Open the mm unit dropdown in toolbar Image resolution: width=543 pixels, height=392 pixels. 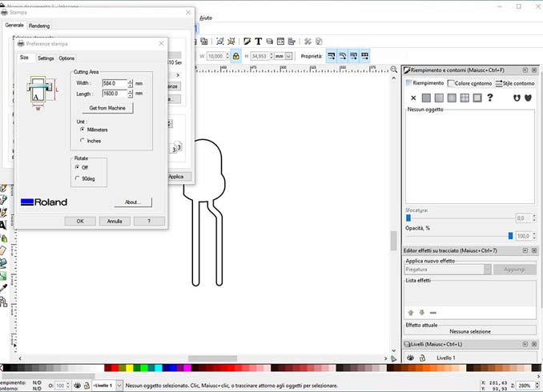[288, 56]
